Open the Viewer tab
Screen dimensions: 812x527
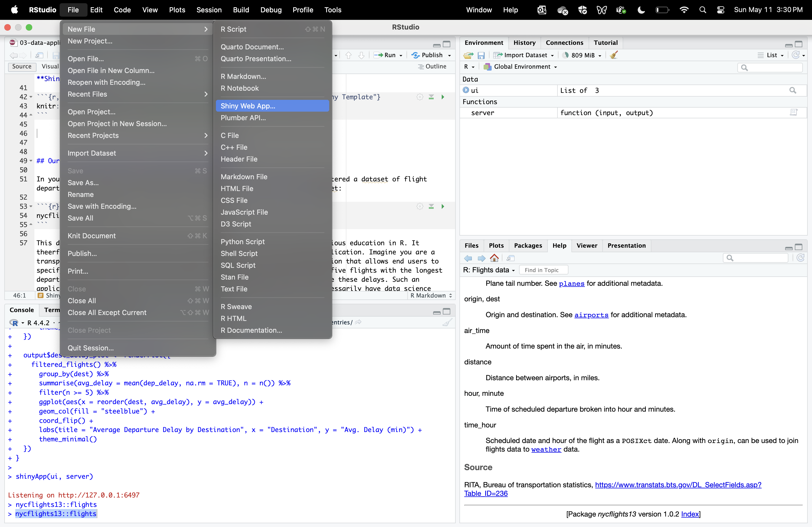pos(586,246)
